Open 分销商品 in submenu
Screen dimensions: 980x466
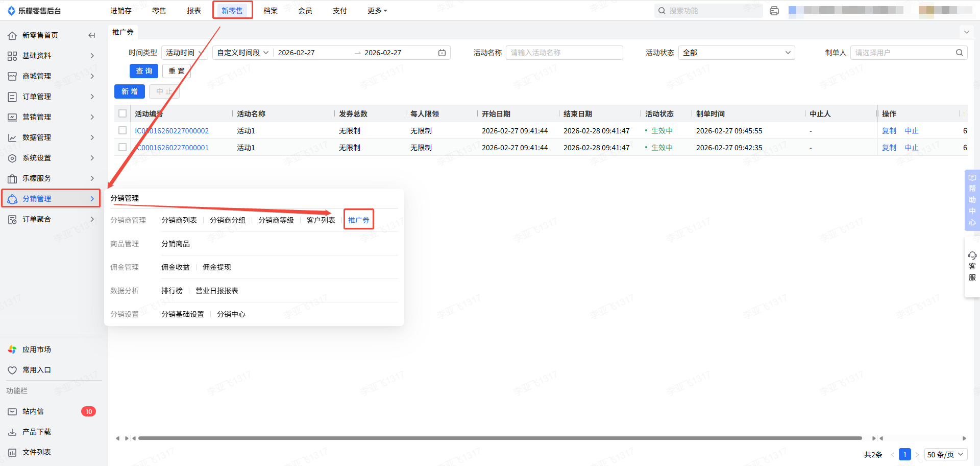[176, 244]
